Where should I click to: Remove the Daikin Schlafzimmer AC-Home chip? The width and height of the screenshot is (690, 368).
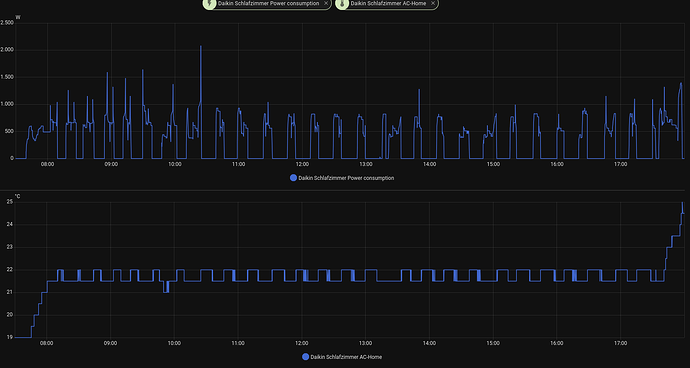click(433, 3)
